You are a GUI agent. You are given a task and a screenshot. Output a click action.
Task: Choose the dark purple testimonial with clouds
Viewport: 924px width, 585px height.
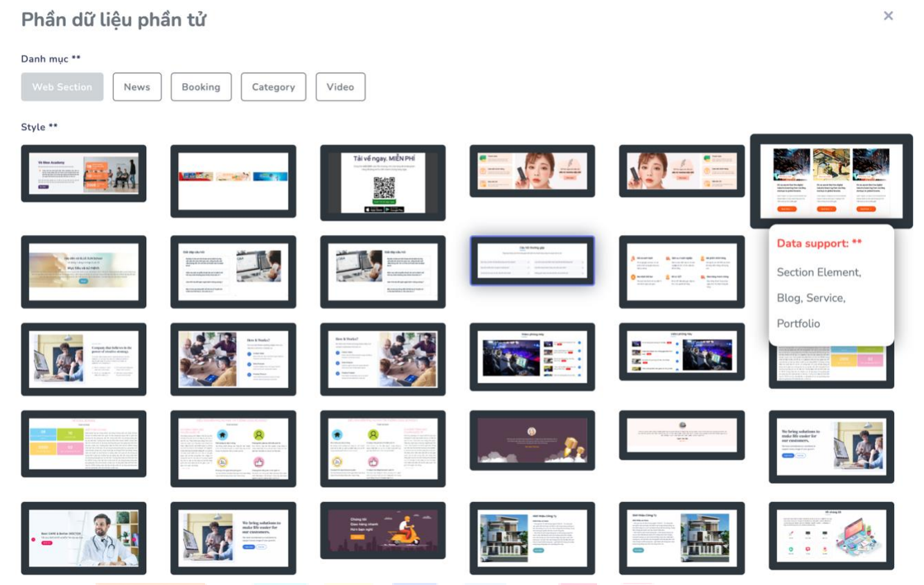tap(532, 440)
